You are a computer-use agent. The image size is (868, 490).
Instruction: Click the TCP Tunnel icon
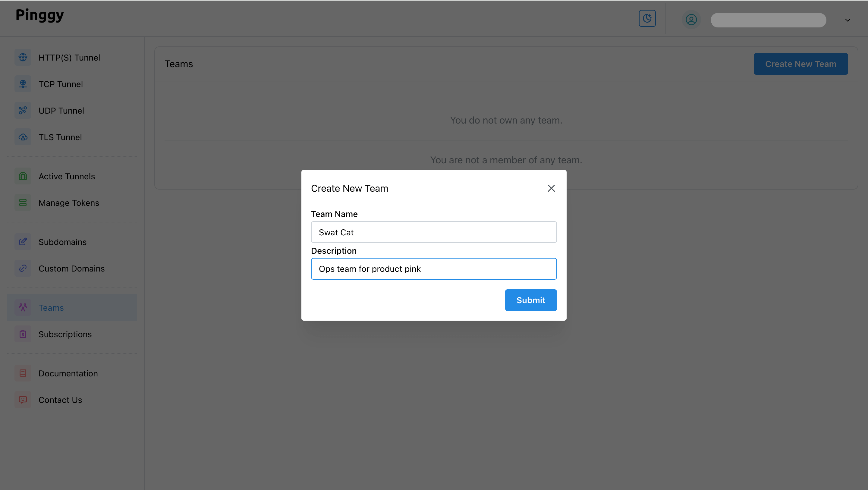tap(23, 84)
